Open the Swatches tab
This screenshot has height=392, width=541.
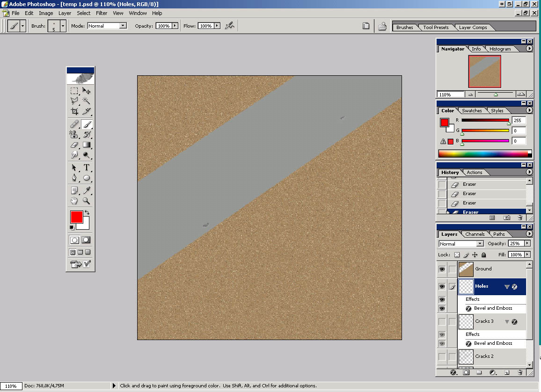(x=472, y=111)
